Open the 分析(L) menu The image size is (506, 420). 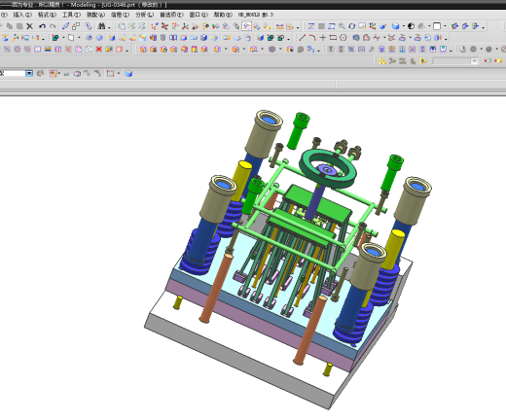pos(144,15)
